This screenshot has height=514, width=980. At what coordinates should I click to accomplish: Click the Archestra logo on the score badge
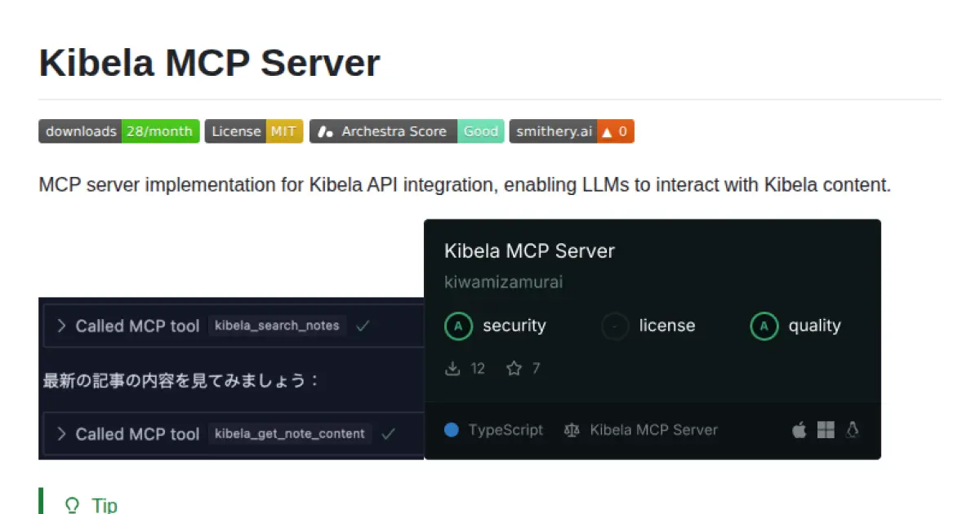coord(323,131)
